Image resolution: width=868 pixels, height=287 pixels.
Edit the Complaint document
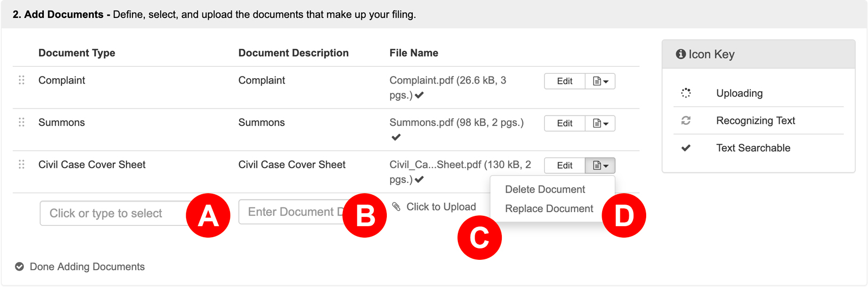(565, 81)
